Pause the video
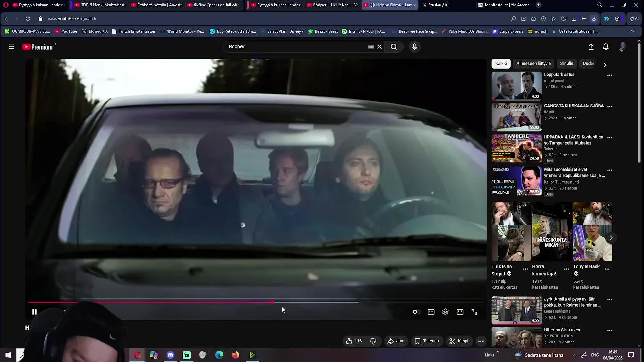The width and height of the screenshot is (644, 362). pos(34,312)
